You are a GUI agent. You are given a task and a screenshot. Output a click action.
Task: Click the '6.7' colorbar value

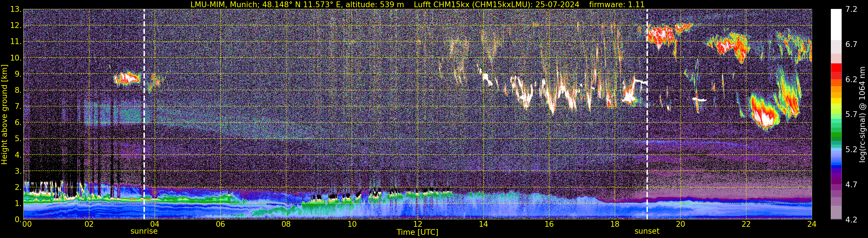click(x=851, y=44)
